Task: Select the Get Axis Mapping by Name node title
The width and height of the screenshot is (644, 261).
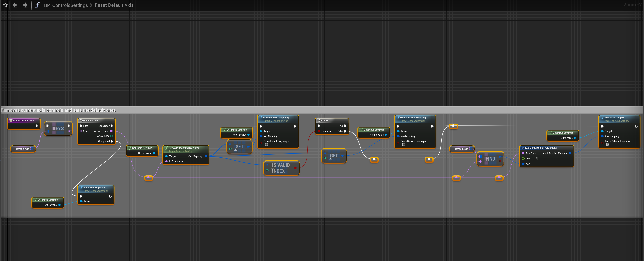Action: (184, 148)
